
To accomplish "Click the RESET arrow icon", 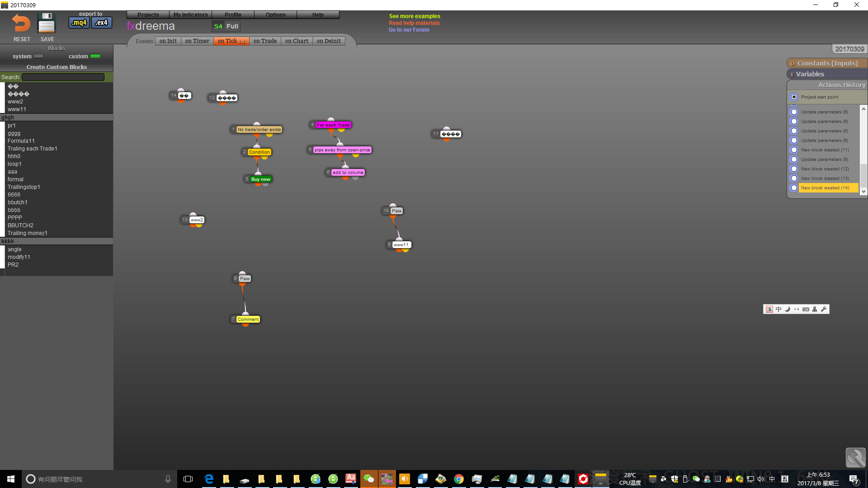I will tap(21, 23).
